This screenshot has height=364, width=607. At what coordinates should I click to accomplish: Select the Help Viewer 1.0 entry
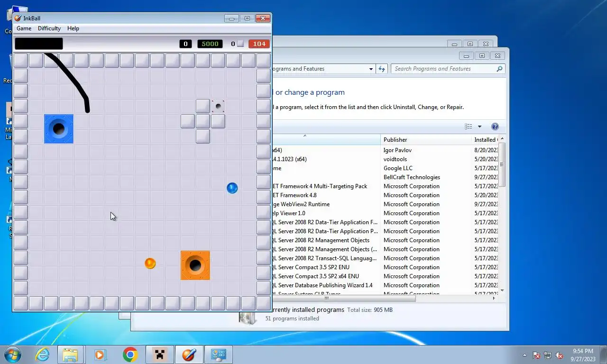tap(385, 213)
